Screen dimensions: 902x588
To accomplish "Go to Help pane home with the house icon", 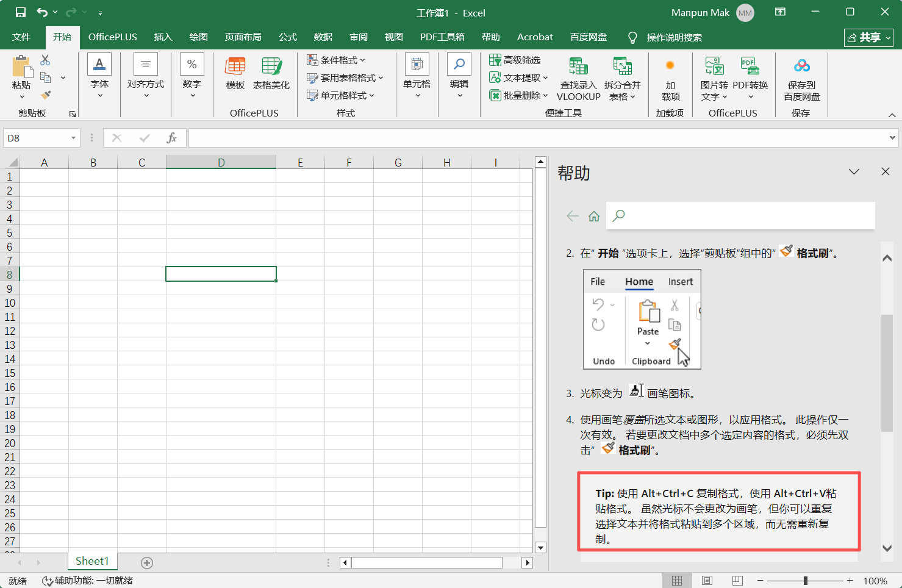I will coord(594,215).
